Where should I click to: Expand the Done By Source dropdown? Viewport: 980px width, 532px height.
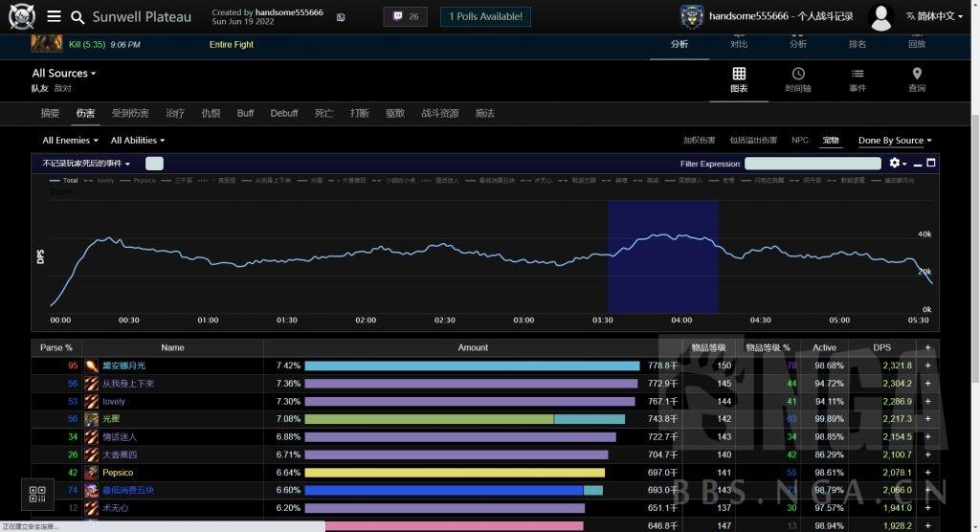[x=894, y=141]
